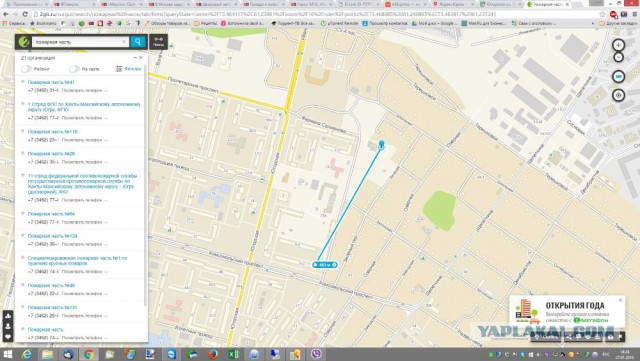Image resolution: width=640 pixels, height=361 pixels.
Task: Click the browser address bar
Action: tap(314, 14)
